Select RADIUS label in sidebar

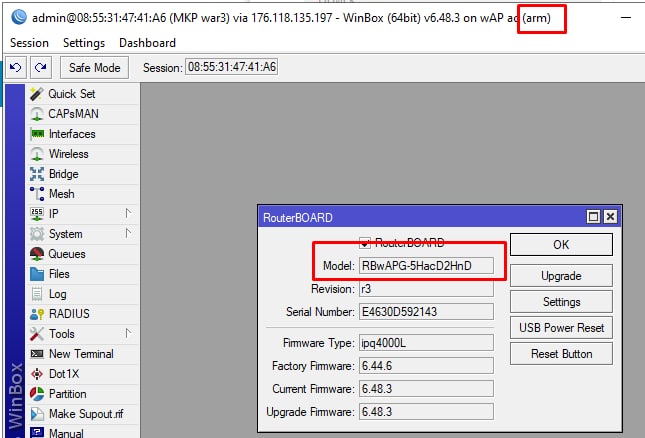click(x=69, y=314)
